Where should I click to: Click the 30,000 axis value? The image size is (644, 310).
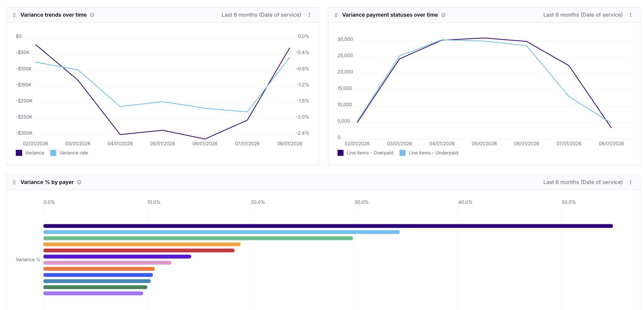click(345, 39)
